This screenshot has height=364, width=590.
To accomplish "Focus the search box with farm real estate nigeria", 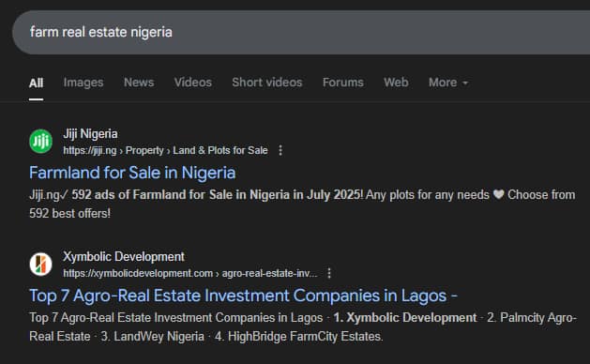I will 301,33.
